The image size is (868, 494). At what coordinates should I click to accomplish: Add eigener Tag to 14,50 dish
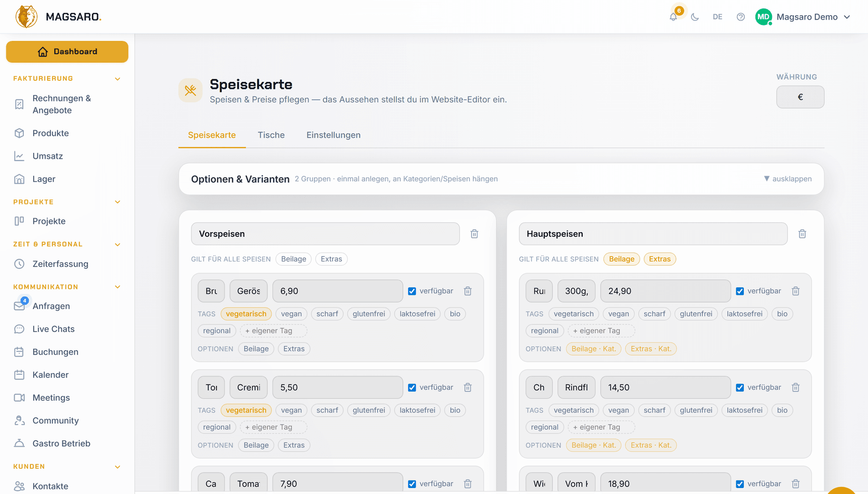[601, 427]
